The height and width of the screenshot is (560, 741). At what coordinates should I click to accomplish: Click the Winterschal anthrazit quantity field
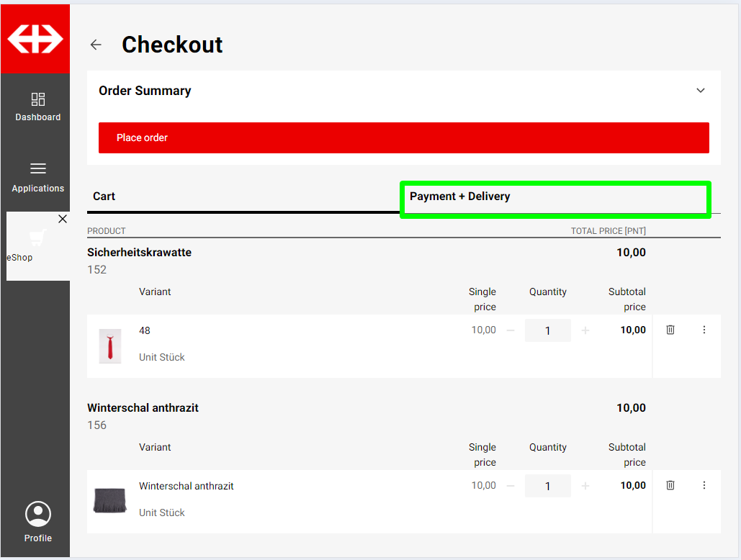pyautogui.click(x=547, y=486)
